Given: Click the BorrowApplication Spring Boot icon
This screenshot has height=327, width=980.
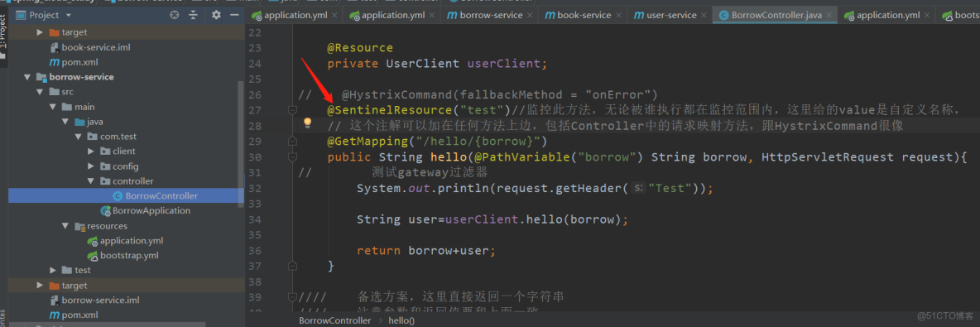Looking at the screenshot, I should click(105, 211).
